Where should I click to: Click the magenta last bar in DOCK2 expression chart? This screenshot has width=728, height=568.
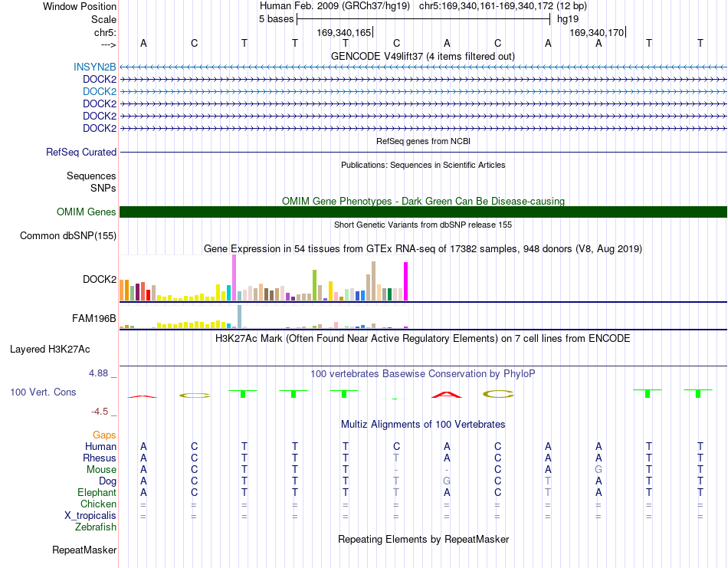pyautogui.click(x=406, y=281)
